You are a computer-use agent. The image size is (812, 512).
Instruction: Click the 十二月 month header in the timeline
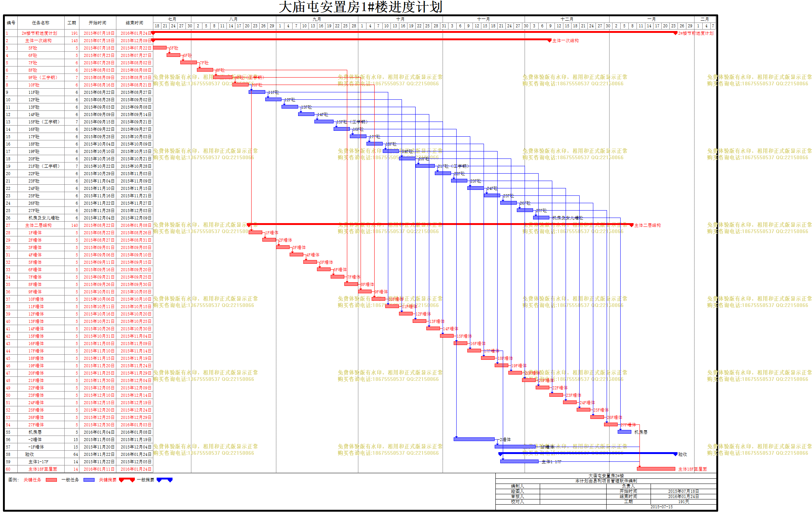point(567,19)
